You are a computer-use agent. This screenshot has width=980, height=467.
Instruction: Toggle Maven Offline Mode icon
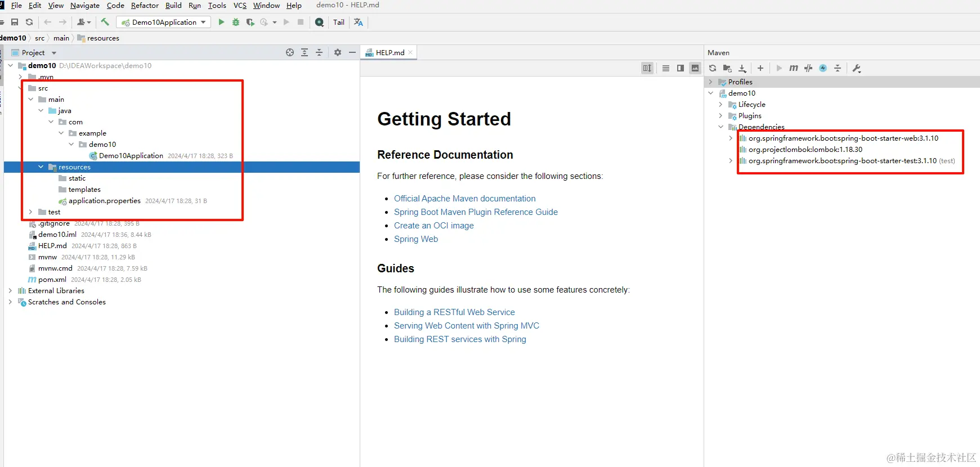[808, 68]
